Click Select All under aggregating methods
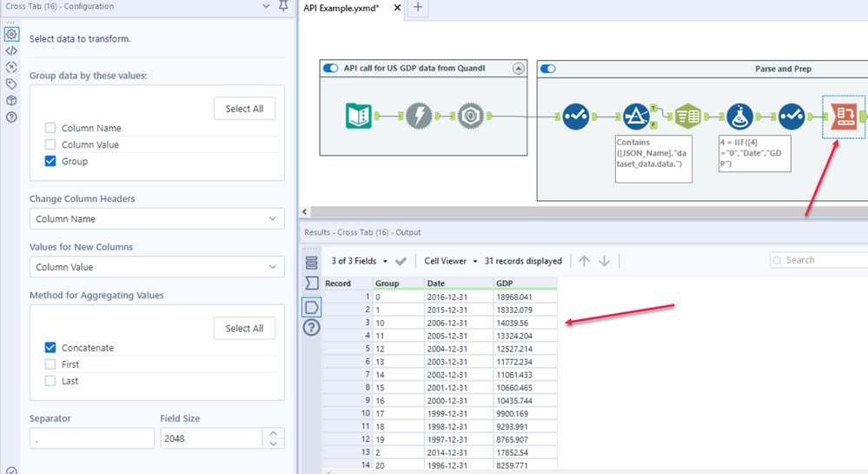 pyautogui.click(x=244, y=328)
